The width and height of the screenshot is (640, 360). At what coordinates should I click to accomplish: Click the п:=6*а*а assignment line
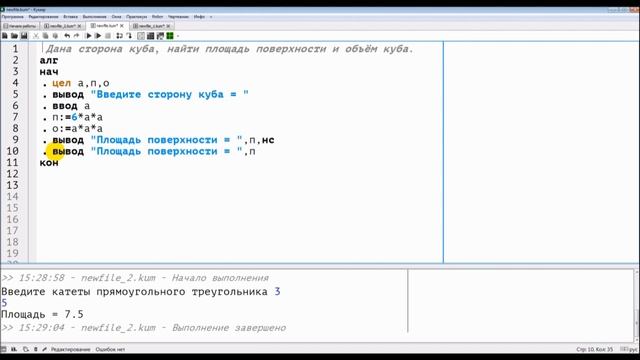[78, 118]
